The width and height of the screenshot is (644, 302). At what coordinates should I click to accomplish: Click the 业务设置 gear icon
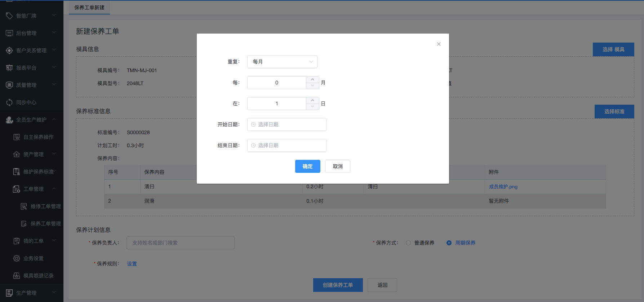pyautogui.click(x=17, y=258)
